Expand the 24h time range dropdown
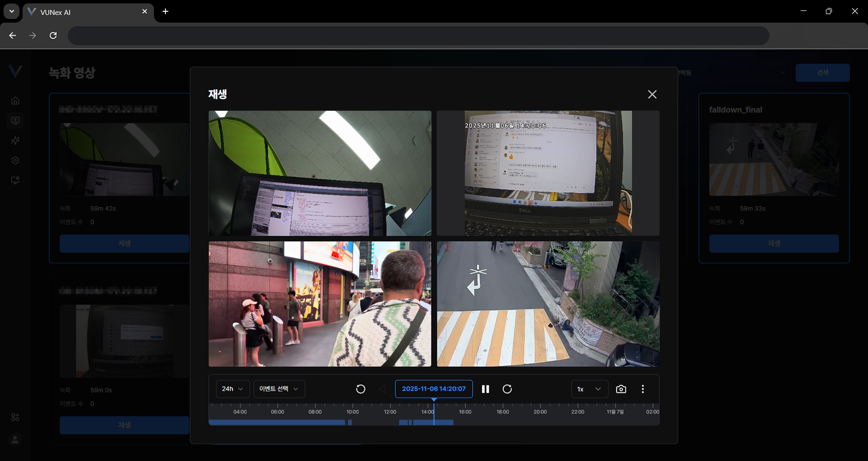Viewport: 868px width, 461px height. (233, 389)
